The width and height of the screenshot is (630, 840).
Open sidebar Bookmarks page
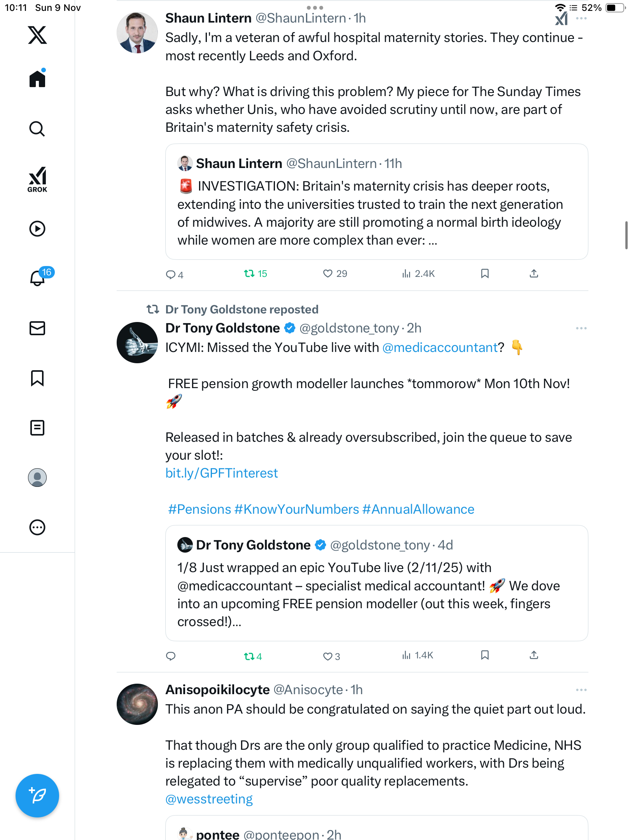[x=37, y=378]
